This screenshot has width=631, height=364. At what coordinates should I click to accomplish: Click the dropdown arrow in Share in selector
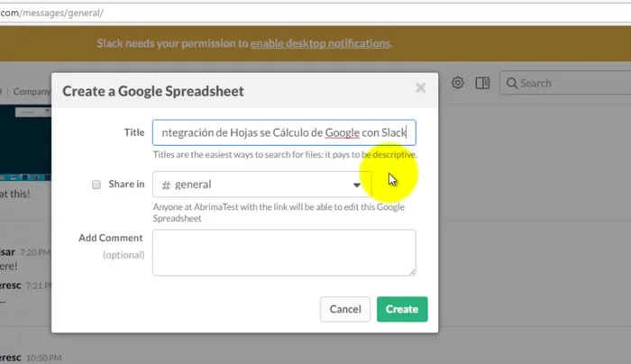(357, 185)
